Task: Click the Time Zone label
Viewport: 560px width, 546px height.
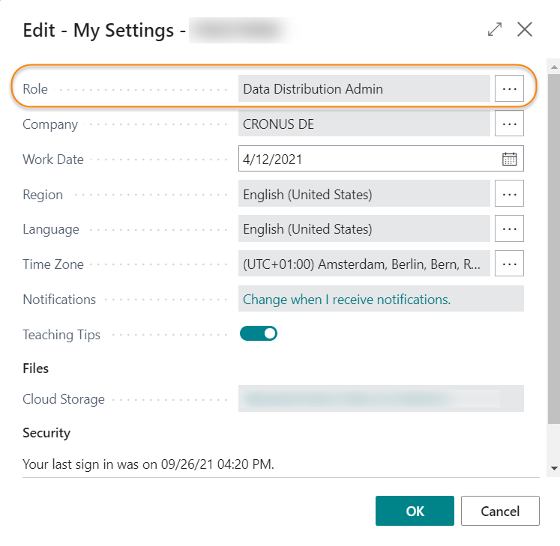Action: tap(53, 264)
